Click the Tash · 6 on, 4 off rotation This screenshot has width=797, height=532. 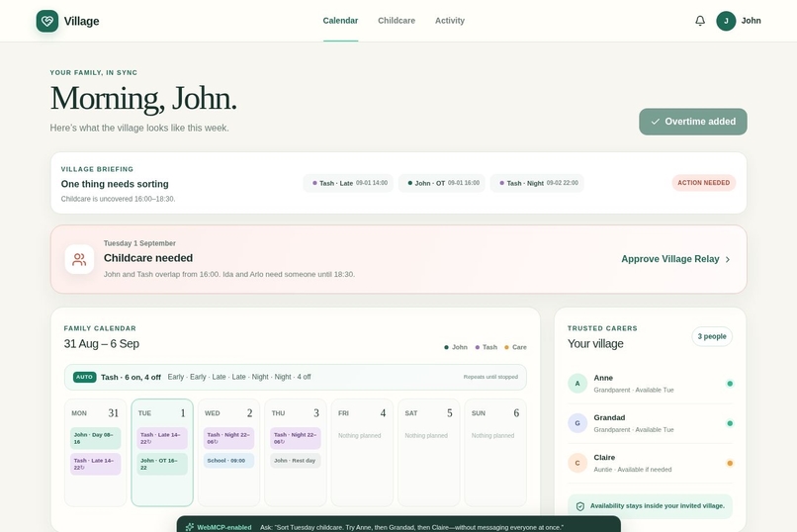point(131,377)
